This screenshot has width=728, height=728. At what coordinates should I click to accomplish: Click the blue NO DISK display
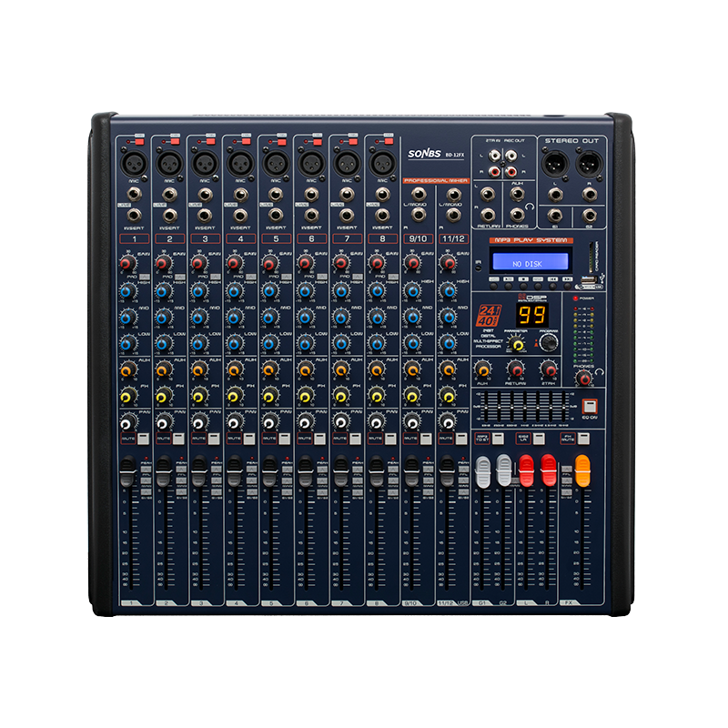coord(529,262)
